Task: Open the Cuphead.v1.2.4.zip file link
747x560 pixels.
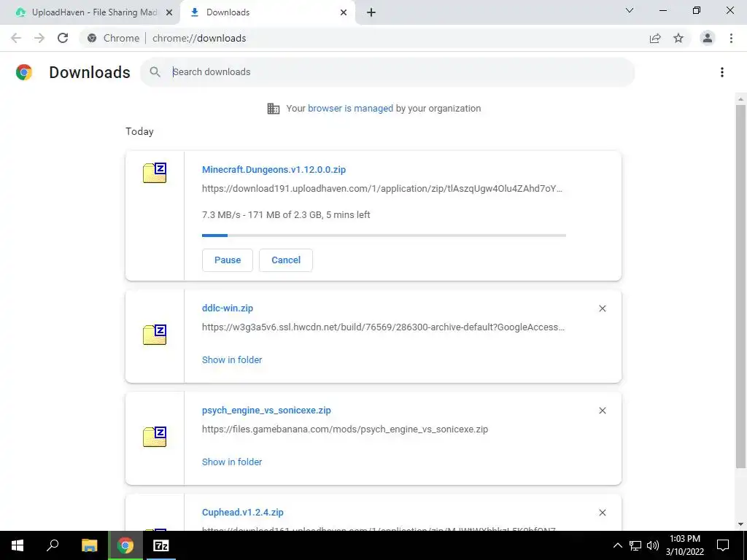Action: [x=242, y=513]
